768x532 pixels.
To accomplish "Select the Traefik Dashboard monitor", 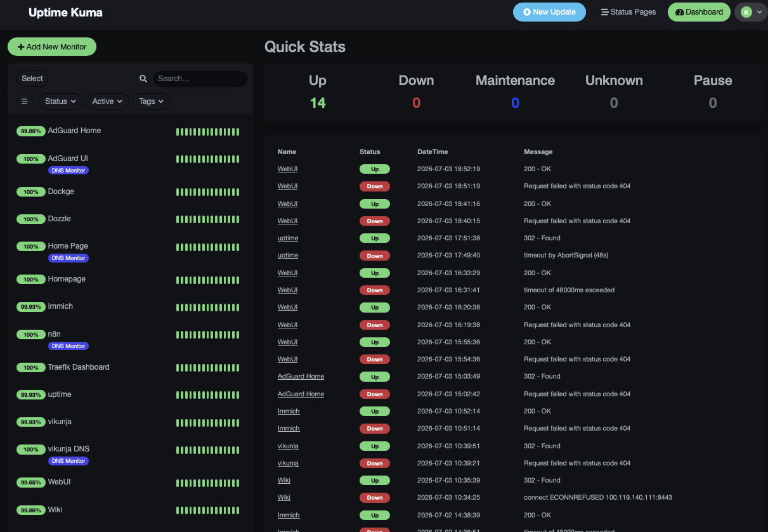I will tap(130, 368).
